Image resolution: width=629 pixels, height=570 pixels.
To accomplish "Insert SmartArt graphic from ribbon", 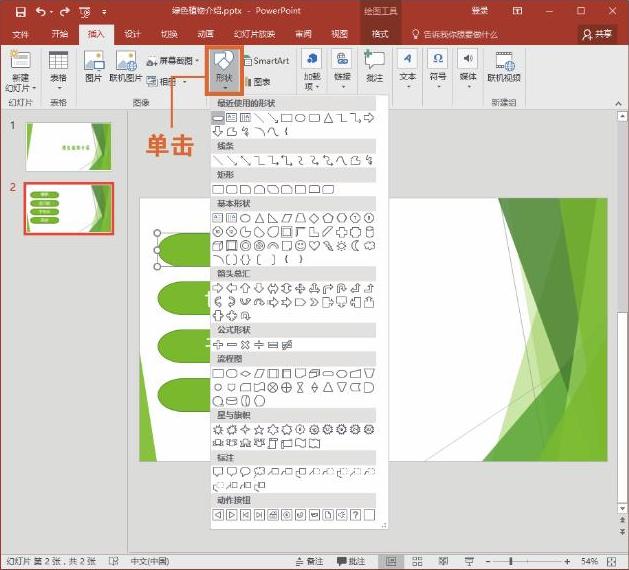I will (266, 61).
